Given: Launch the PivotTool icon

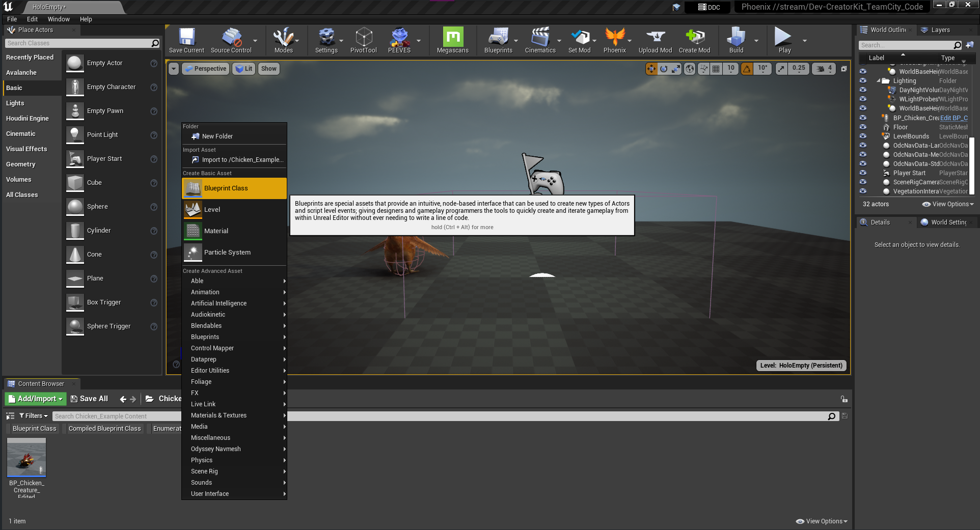Looking at the screenshot, I should click(x=363, y=40).
